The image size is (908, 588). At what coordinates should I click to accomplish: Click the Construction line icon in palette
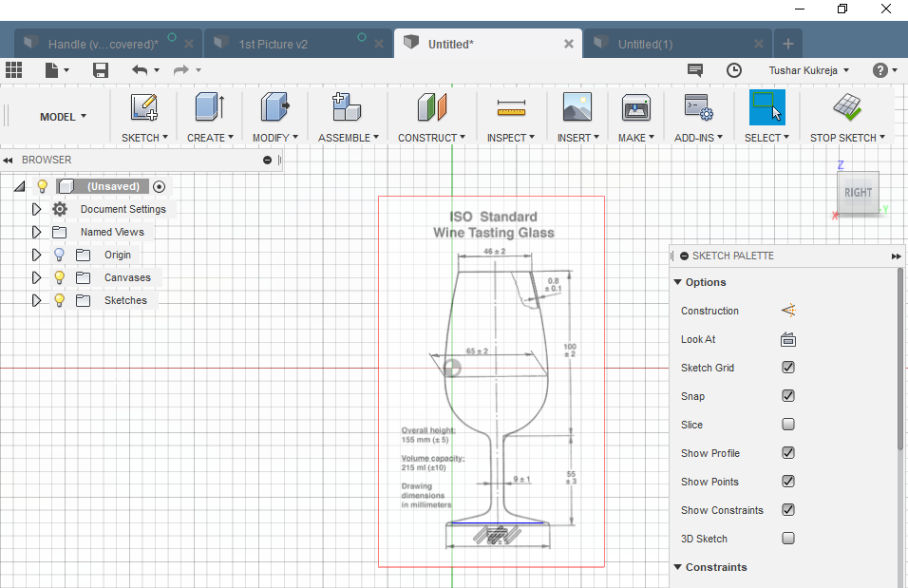pyautogui.click(x=787, y=311)
